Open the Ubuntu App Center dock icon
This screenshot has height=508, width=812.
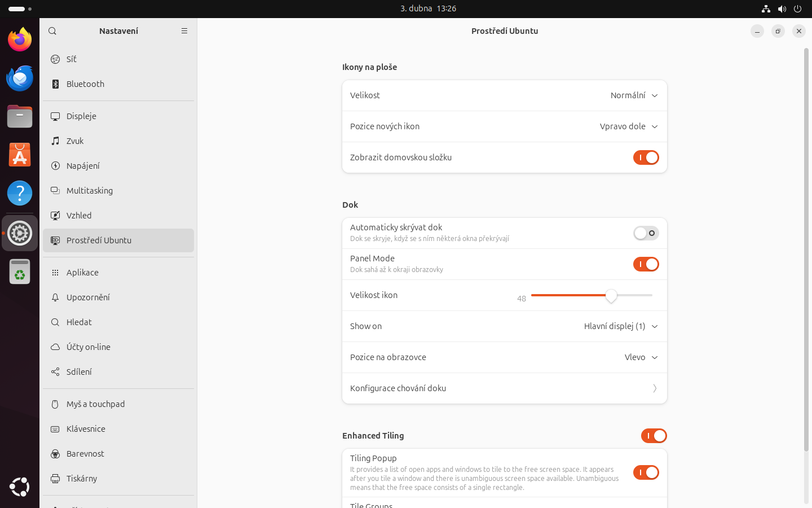click(20, 155)
